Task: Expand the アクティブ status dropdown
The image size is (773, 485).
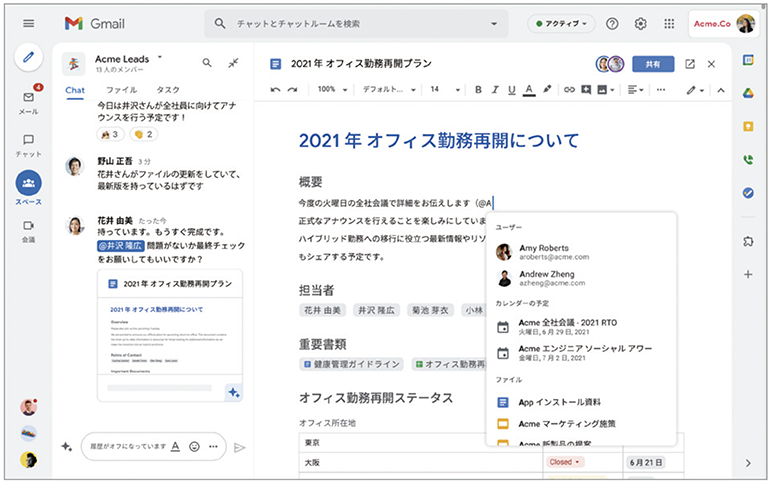Action: pyautogui.click(x=562, y=24)
